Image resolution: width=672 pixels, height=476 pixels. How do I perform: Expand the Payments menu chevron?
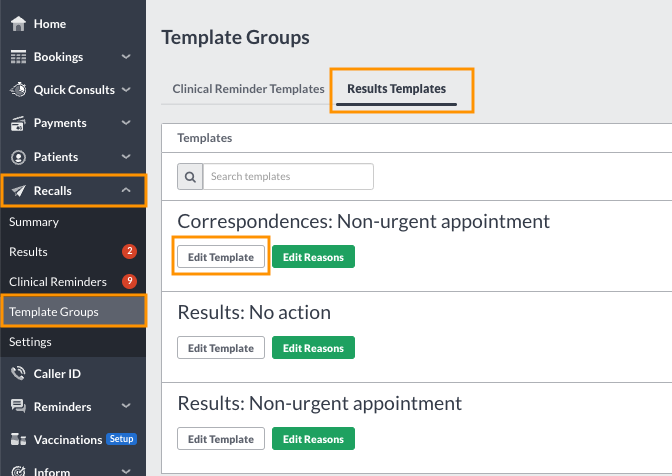(126, 123)
